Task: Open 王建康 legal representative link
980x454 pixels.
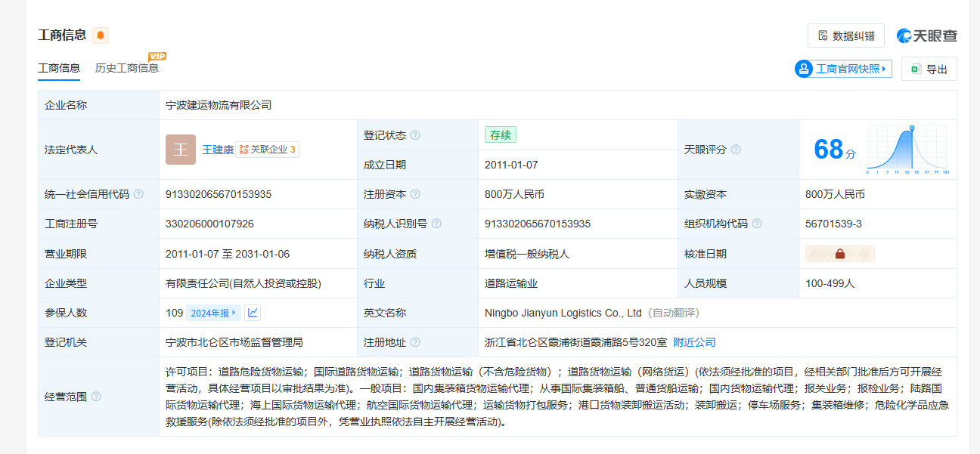Action: click(218, 150)
